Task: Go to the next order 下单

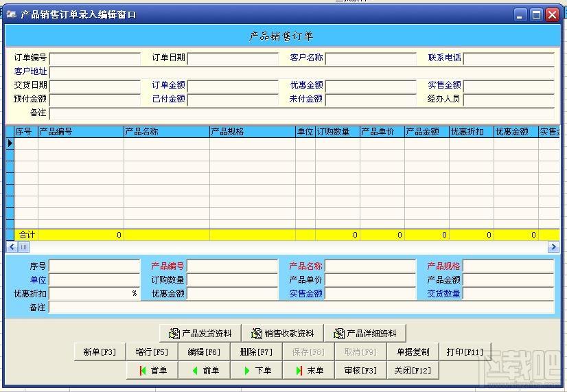Action: pyautogui.click(x=256, y=370)
